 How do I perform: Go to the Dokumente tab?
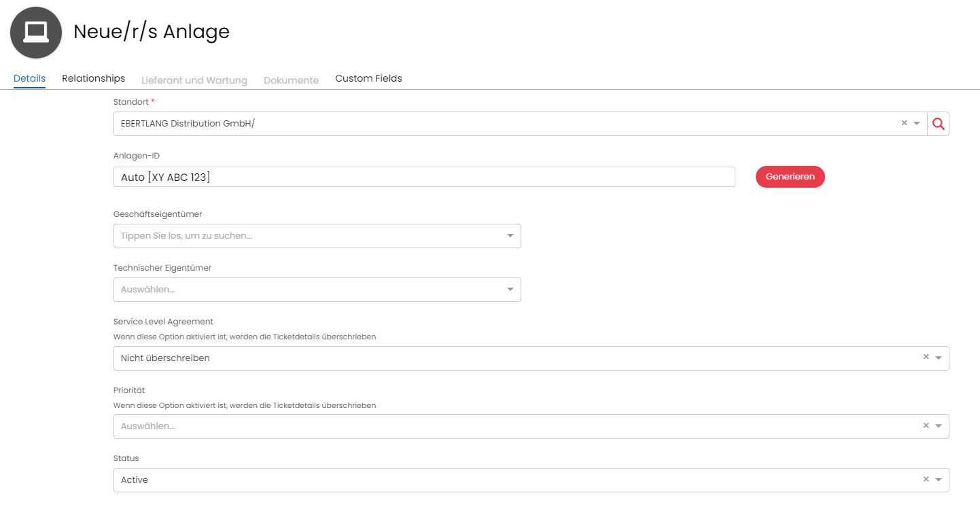(291, 80)
